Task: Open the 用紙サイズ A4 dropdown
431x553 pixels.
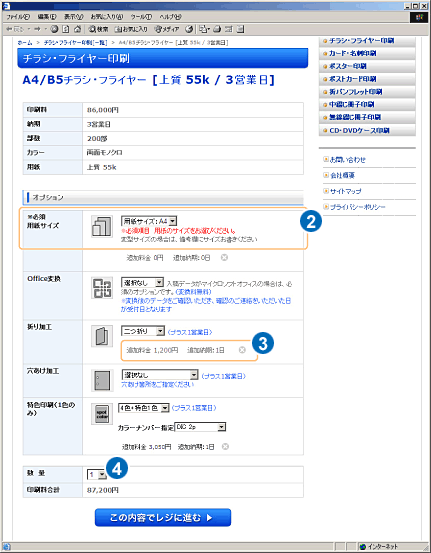Action: coord(149,221)
